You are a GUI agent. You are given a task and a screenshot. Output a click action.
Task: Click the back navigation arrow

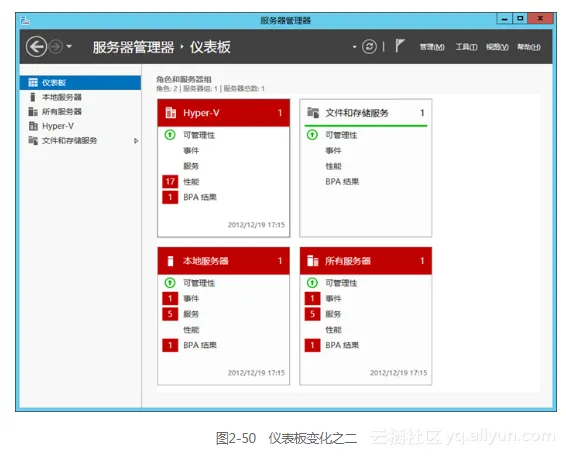click(x=36, y=47)
